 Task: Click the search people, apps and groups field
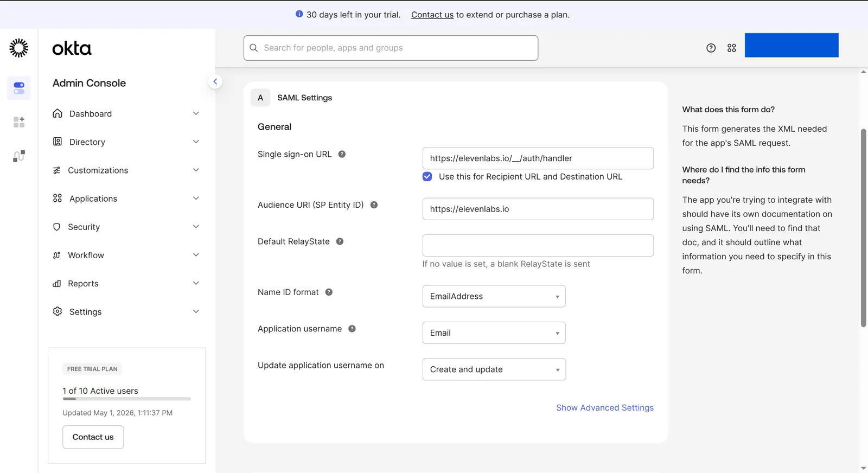(391, 48)
